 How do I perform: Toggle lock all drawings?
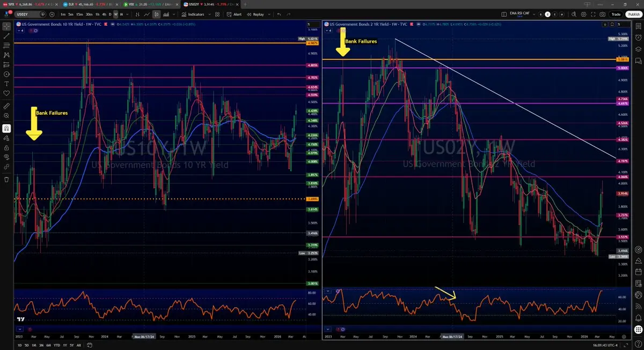6,147
